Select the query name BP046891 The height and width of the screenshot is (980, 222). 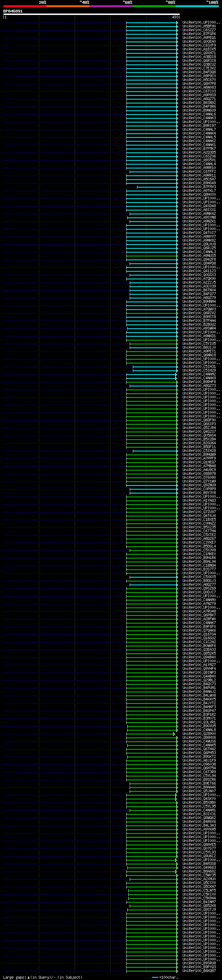coord(13,11)
